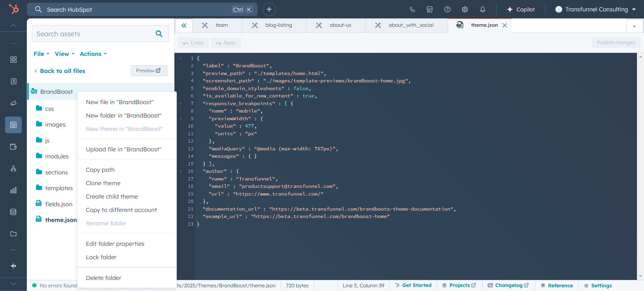Click the Redo button
The image size is (644, 291).
click(x=226, y=43)
